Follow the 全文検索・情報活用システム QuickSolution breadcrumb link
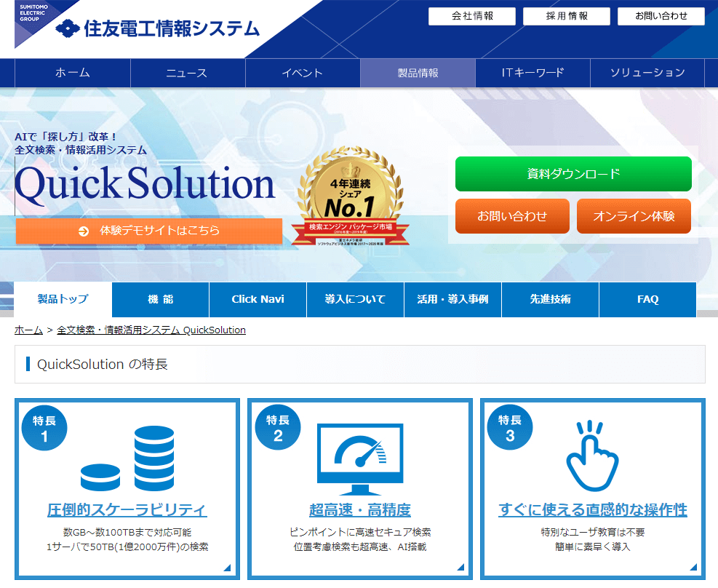This screenshot has height=588, width=718. tap(151, 330)
